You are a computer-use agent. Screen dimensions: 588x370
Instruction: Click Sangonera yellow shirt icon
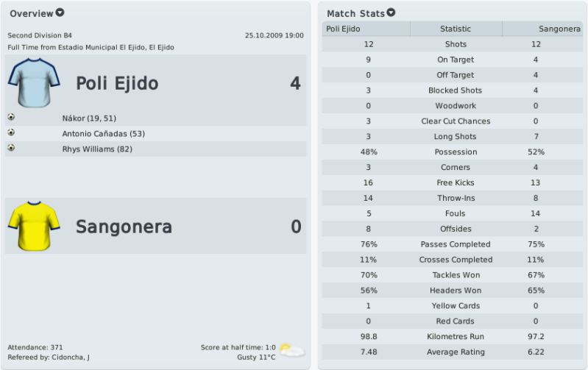tap(34, 226)
